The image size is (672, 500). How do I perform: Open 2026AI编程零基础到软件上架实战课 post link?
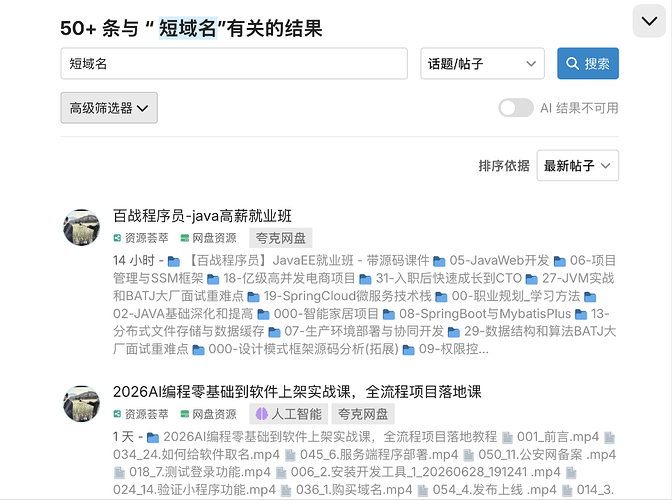pyautogui.click(x=297, y=392)
